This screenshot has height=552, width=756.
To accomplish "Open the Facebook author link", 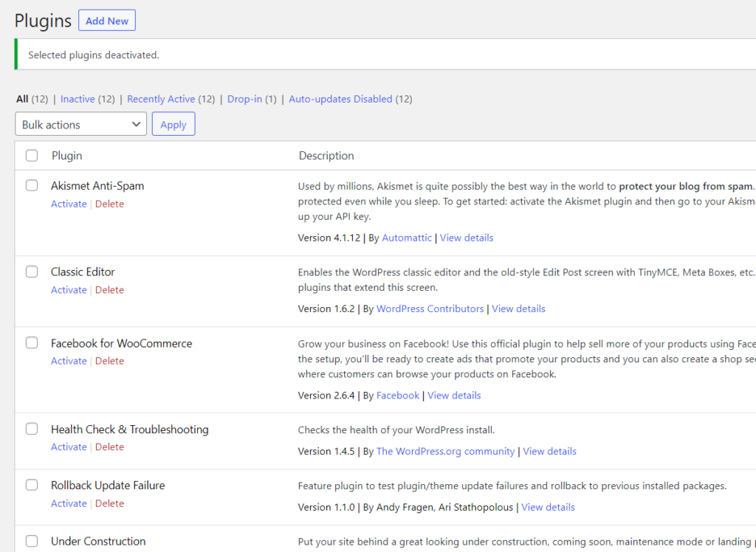I will (x=398, y=396).
